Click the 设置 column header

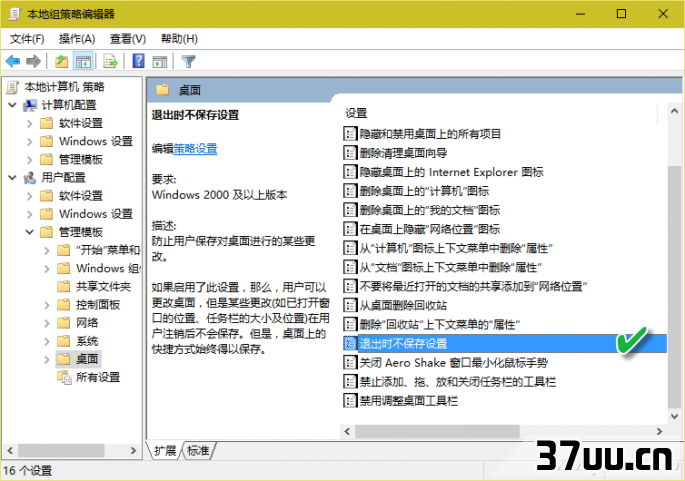coord(356,113)
